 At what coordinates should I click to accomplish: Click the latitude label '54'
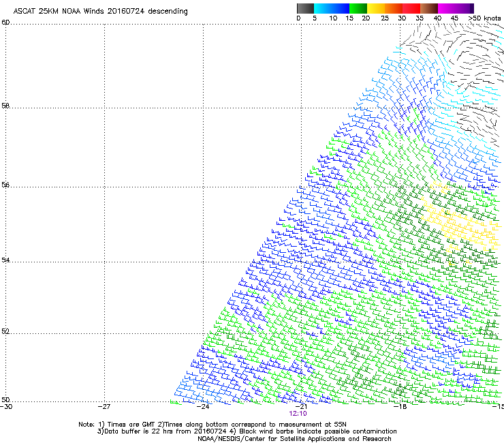pyautogui.click(x=5, y=260)
